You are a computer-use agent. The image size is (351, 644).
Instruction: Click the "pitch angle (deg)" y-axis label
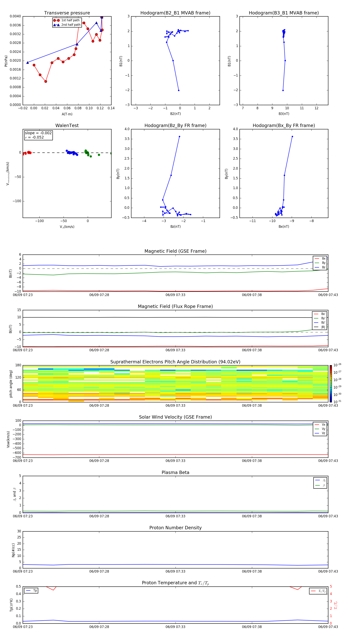(x=11, y=384)
